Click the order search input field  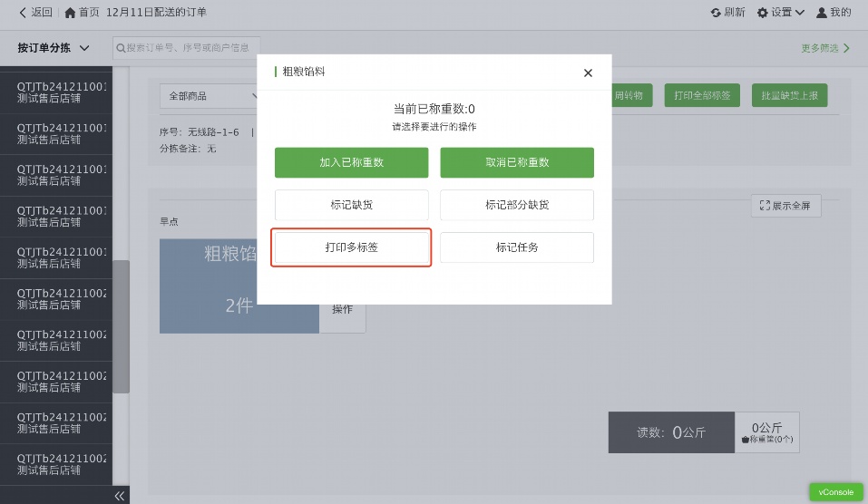coord(187,47)
